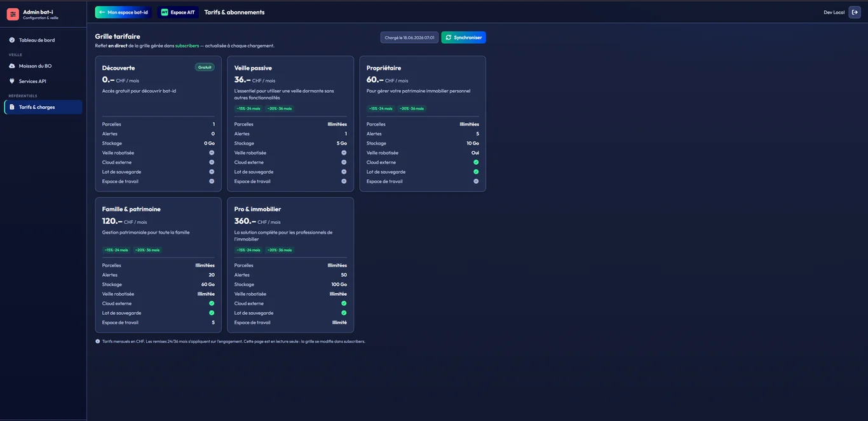
Task: Click the logout icon next to Dev Local
Action: click(x=855, y=12)
